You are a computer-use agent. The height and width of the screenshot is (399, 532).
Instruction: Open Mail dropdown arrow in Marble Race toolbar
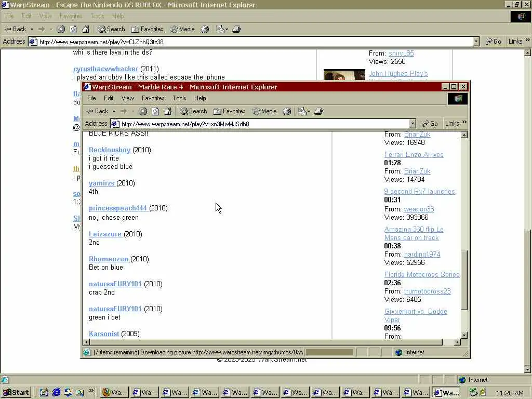coord(309,111)
